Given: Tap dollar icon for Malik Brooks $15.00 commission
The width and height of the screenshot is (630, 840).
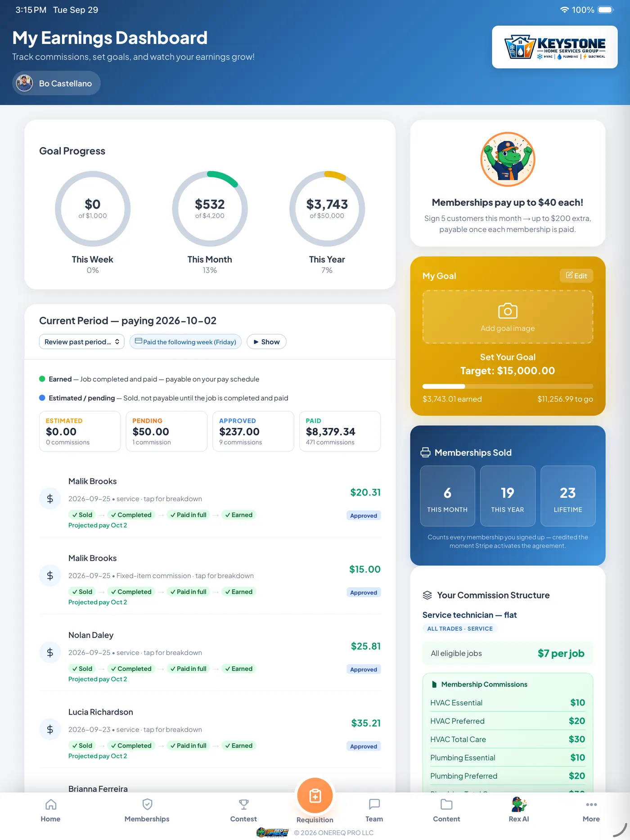Looking at the screenshot, I should [x=50, y=575].
